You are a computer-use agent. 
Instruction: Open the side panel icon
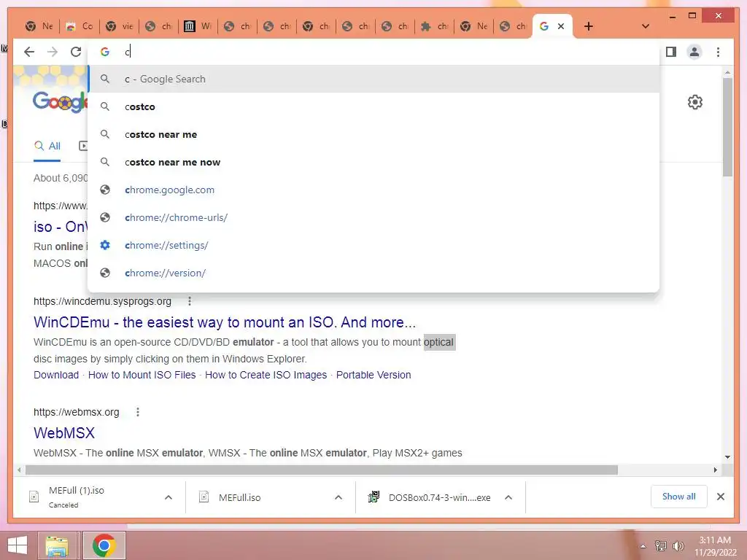671,52
